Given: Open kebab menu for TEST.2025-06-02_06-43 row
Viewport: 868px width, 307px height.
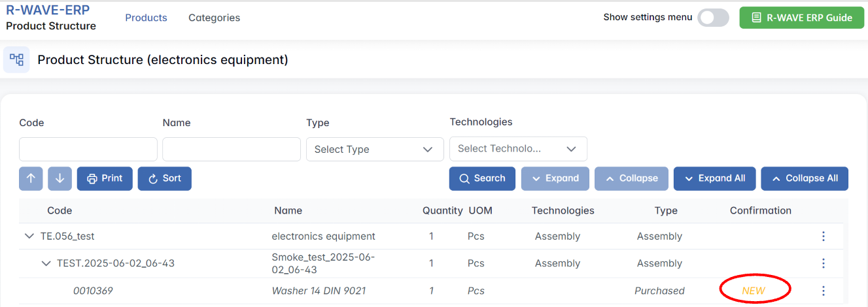Looking at the screenshot, I should coord(824,263).
